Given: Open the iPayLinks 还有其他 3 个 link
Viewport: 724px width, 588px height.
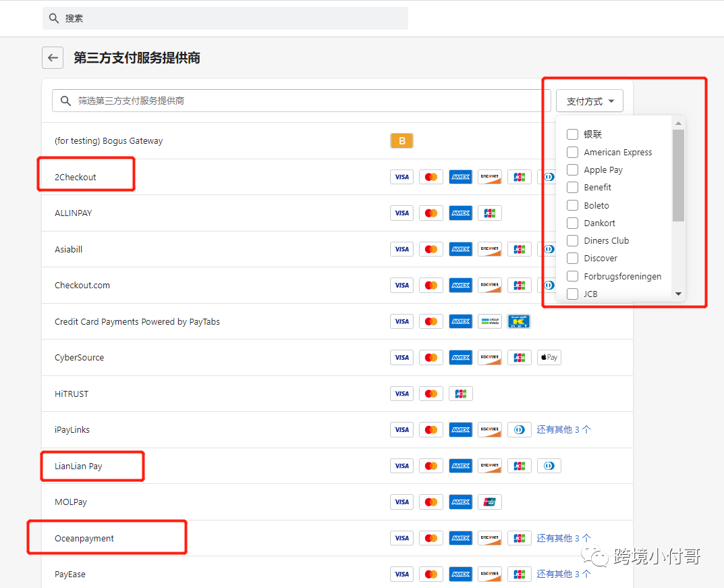Looking at the screenshot, I should pos(564,429).
